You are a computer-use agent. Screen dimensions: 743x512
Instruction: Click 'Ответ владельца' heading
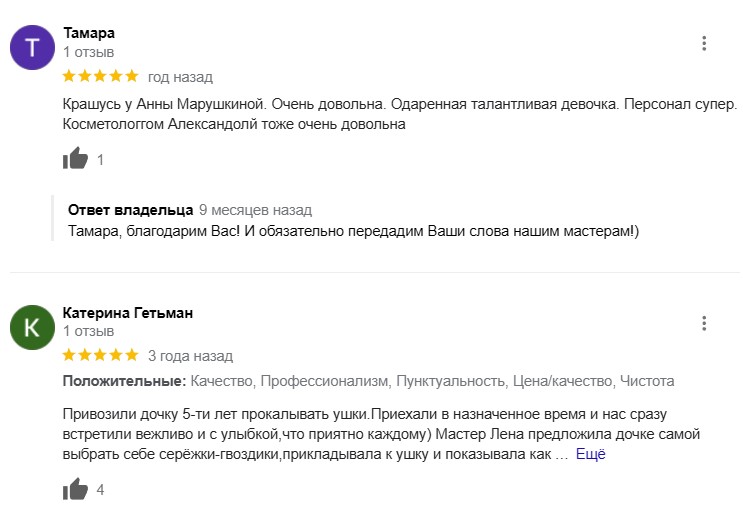click(130, 210)
